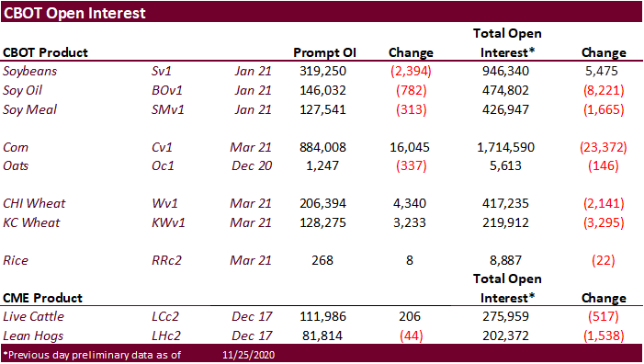Select the KC Wheat ticker KWv1
644x364 pixels.
(168, 222)
